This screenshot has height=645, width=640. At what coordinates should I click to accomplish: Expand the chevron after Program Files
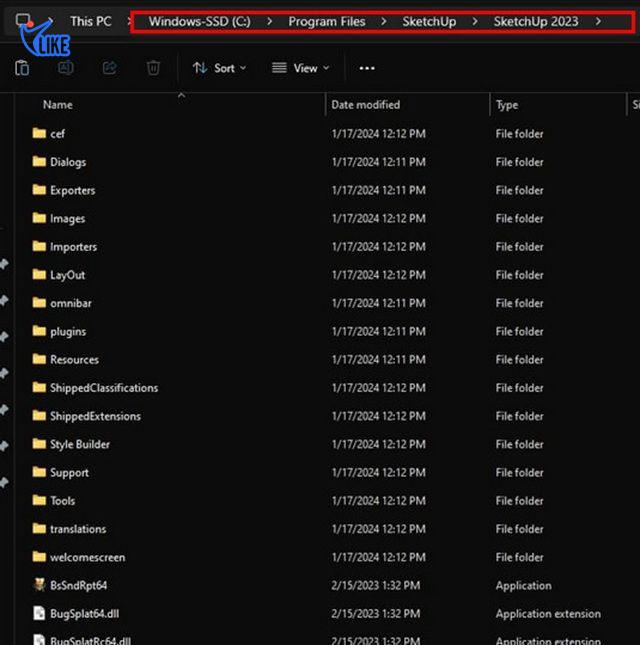383,21
